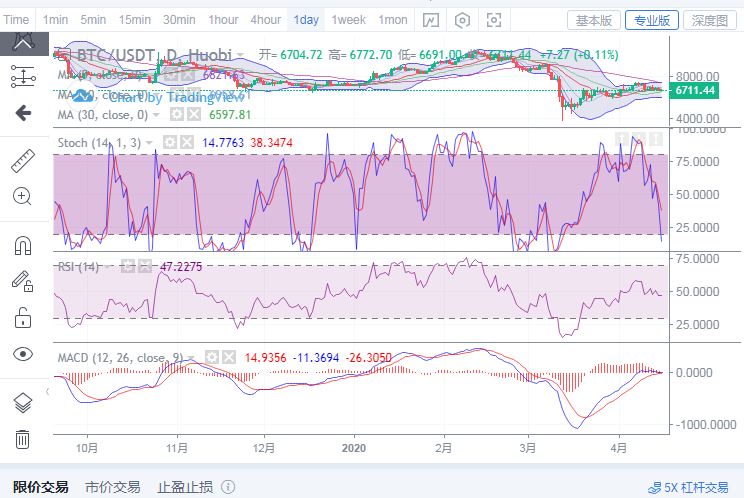Expand MA (30, close, 0) dropdown arrow
The image size is (744, 498).
[x=156, y=115]
